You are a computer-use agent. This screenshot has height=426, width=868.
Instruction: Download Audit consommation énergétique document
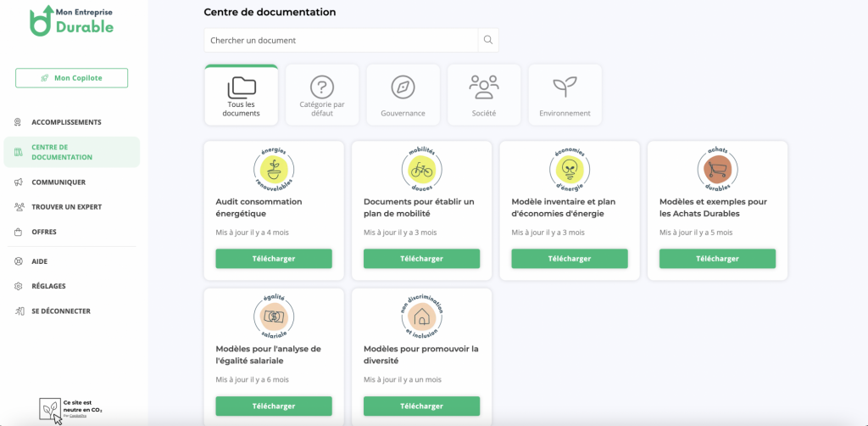pyautogui.click(x=273, y=259)
